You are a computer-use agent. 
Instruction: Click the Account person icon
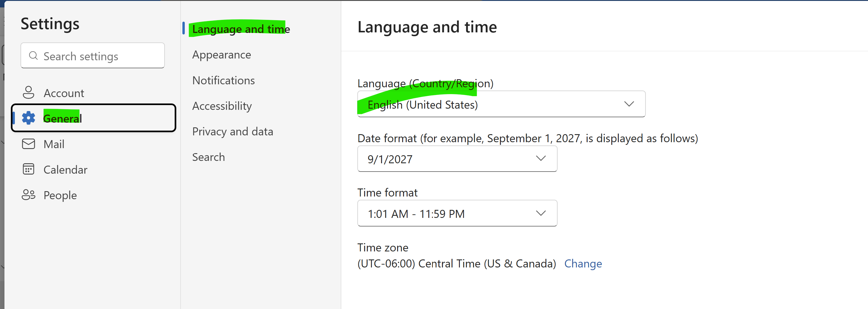(28, 93)
